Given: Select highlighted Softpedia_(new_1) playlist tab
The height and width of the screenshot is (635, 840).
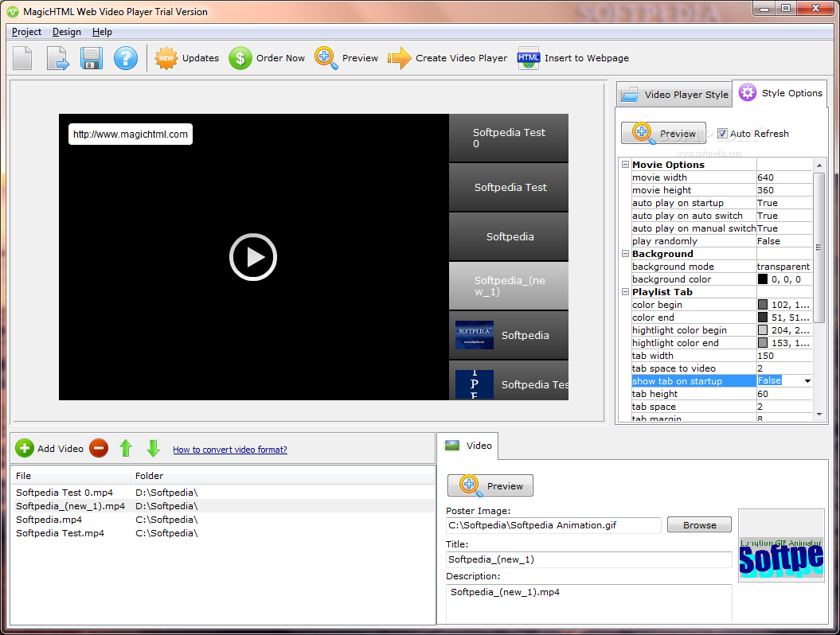Looking at the screenshot, I should [509, 286].
